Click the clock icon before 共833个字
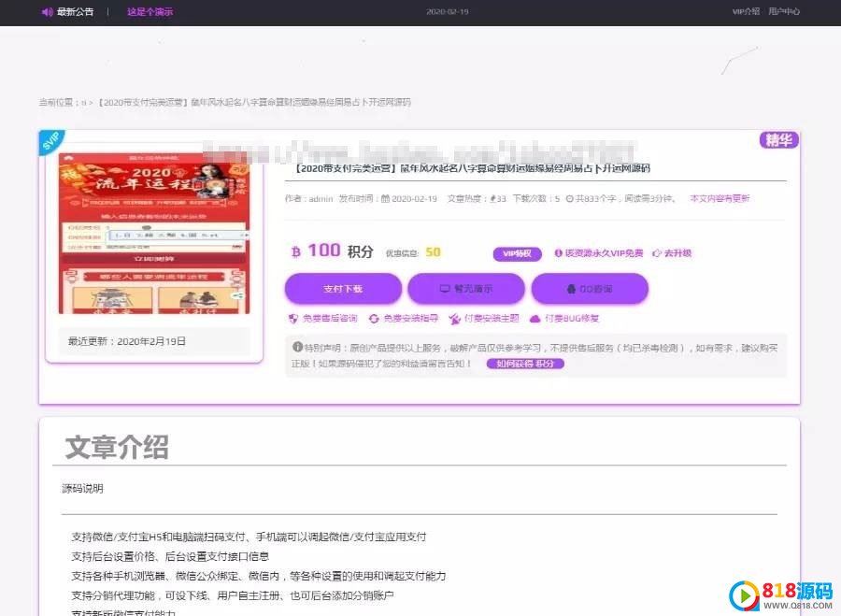Image resolution: width=841 pixels, height=616 pixels. [570, 199]
